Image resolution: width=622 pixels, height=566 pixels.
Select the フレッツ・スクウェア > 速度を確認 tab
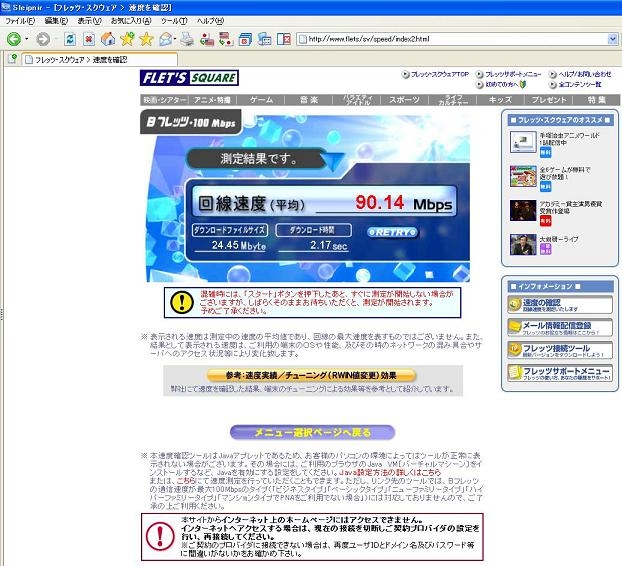point(99,59)
